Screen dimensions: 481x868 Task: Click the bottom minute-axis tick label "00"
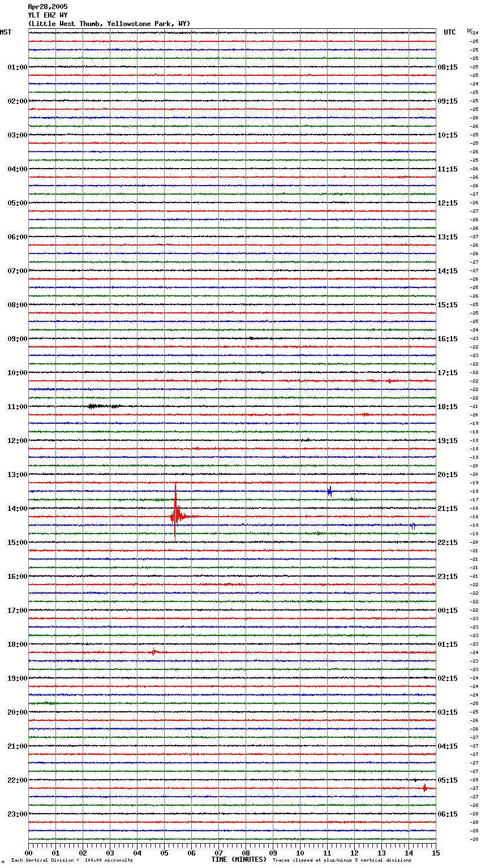tap(28, 853)
